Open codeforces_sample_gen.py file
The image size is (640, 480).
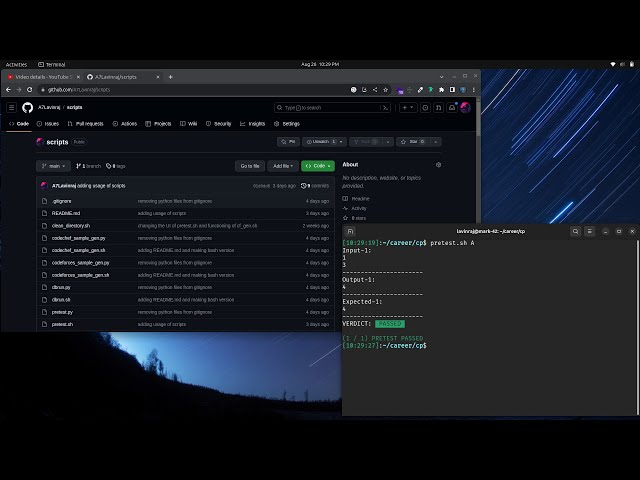coord(81,263)
